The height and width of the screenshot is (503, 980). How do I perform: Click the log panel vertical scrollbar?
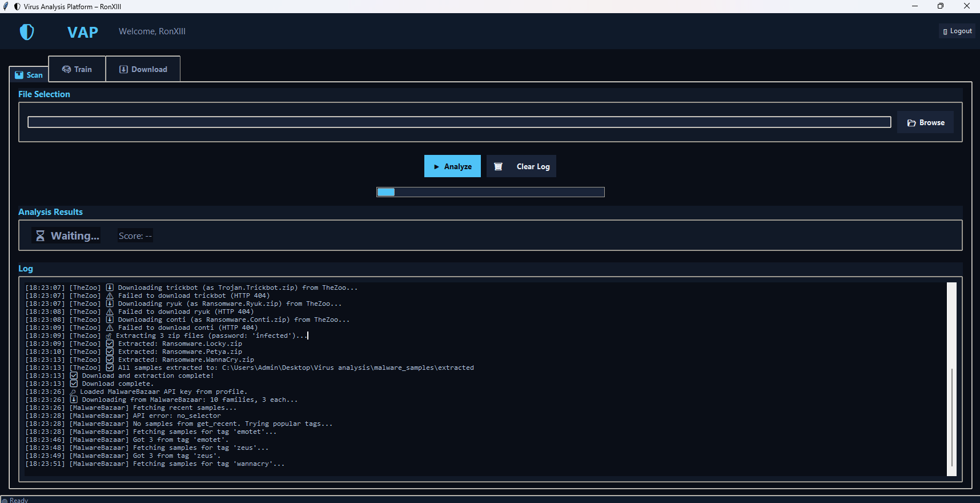pyautogui.click(x=951, y=379)
